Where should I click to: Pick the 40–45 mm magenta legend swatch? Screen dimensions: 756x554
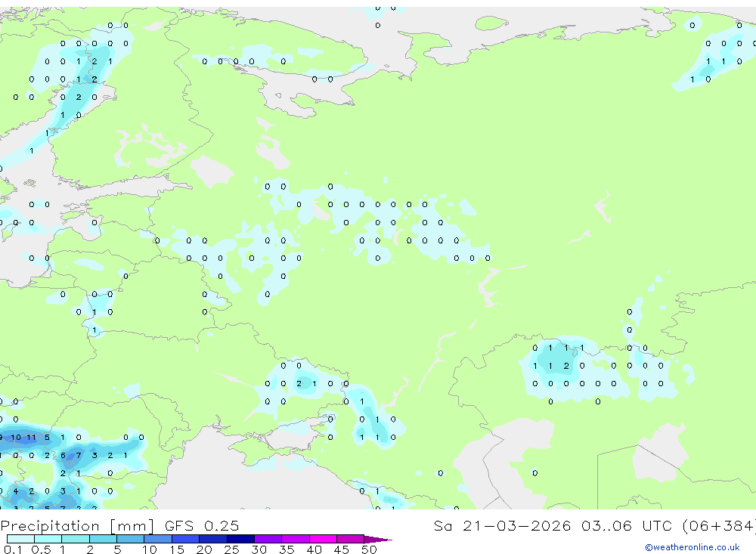coord(323,539)
